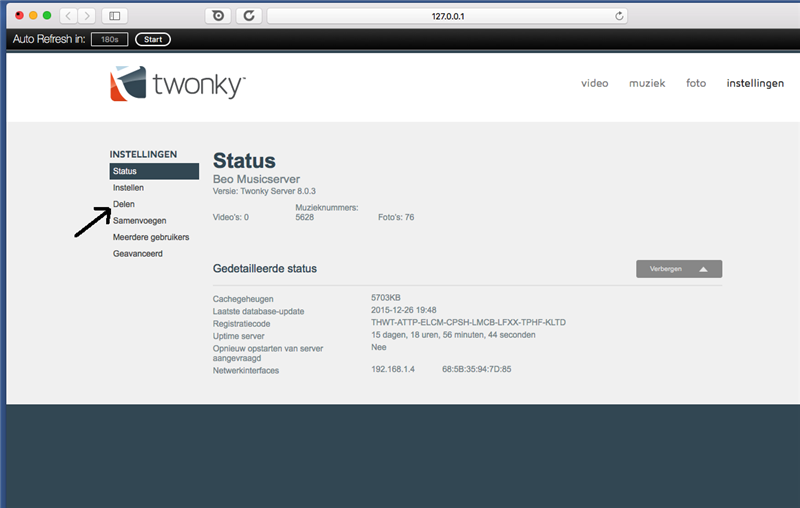Screen dimensions: 800x508
Task: Click the Uptime server label
Action: coord(238,336)
